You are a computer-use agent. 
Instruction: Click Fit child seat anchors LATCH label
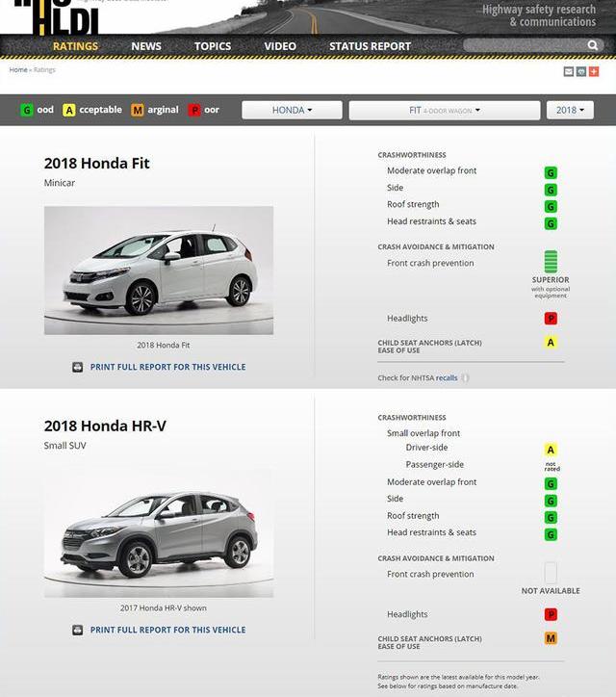pos(430,347)
